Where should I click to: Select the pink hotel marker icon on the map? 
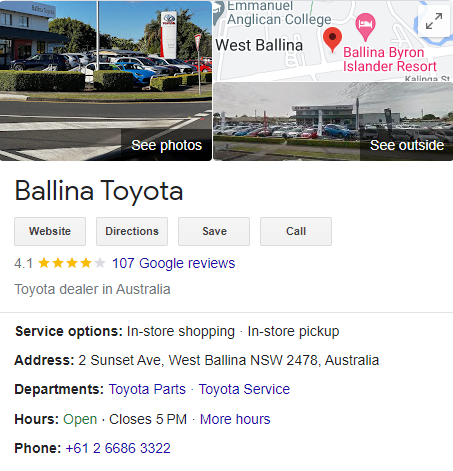click(365, 27)
